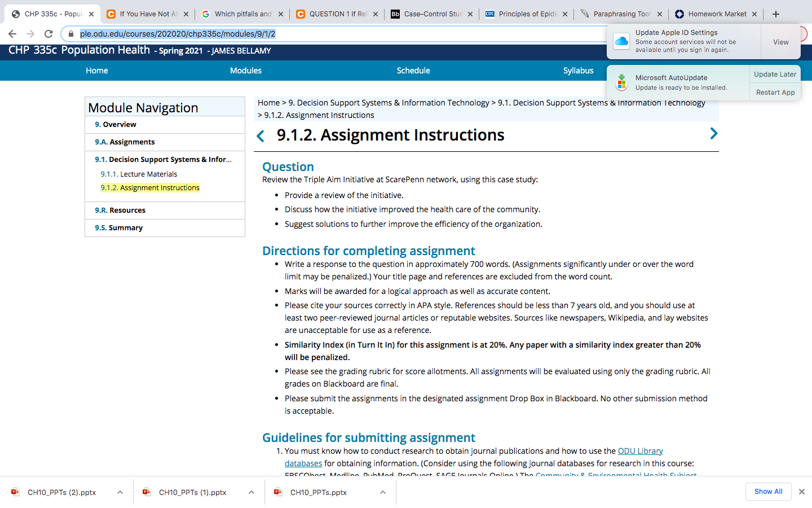The image size is (812, 508).
Task: Click the PowerPoint icon of CH10_PPTs (1).pptx
Action: (147, 492)
